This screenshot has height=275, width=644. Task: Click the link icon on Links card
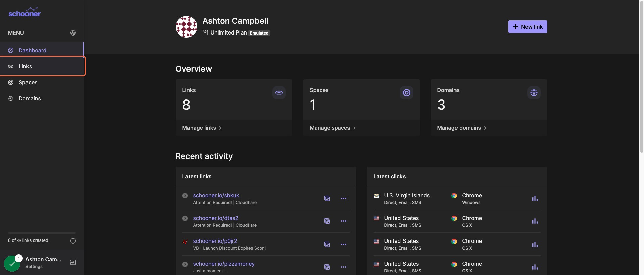pos(279,93)
